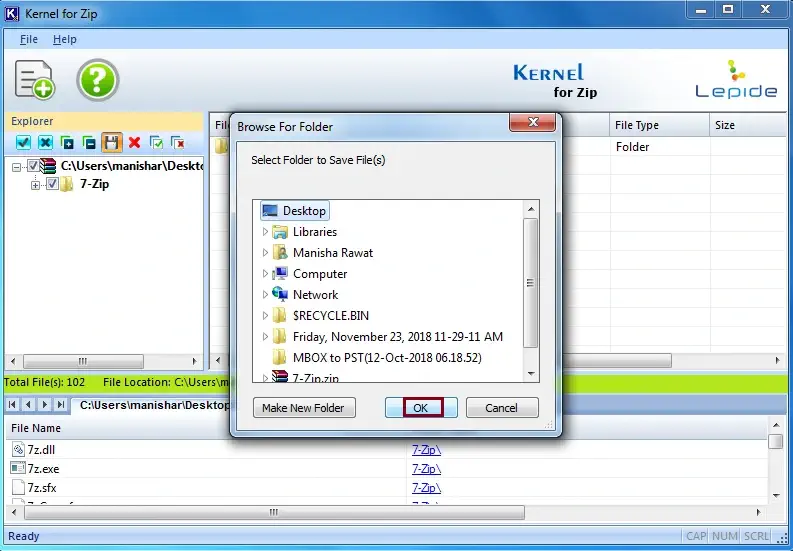Click the folder dialog vertical scrollbar thumb
Image resolution: width=793 pixels, height=551 pixels.
(x=530, y=283)
